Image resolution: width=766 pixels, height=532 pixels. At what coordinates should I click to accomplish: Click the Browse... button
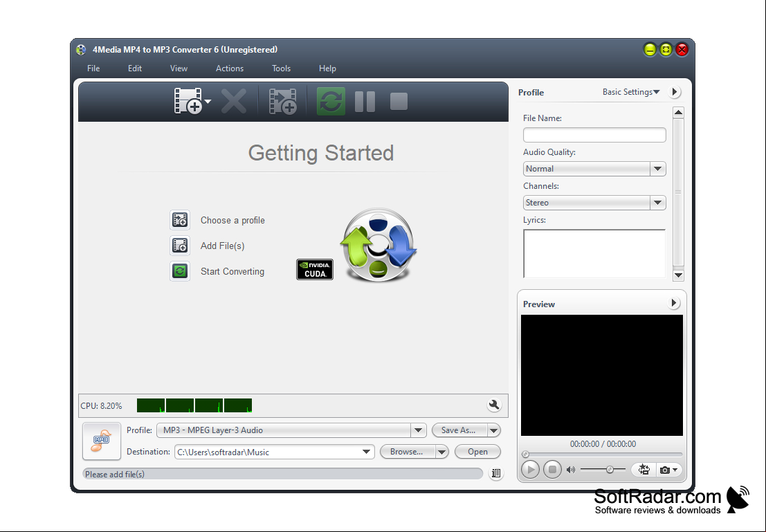point(408,452)
